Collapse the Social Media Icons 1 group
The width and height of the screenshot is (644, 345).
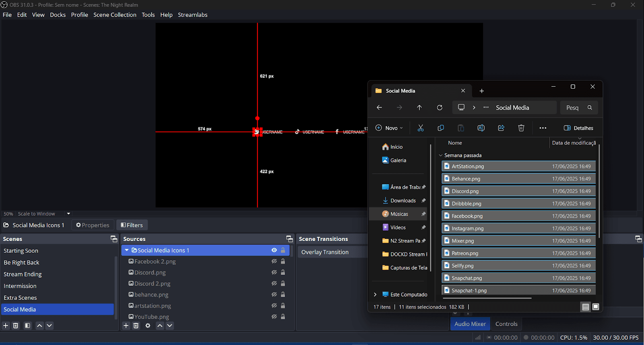pyautogui.click(x=127, y=250)
